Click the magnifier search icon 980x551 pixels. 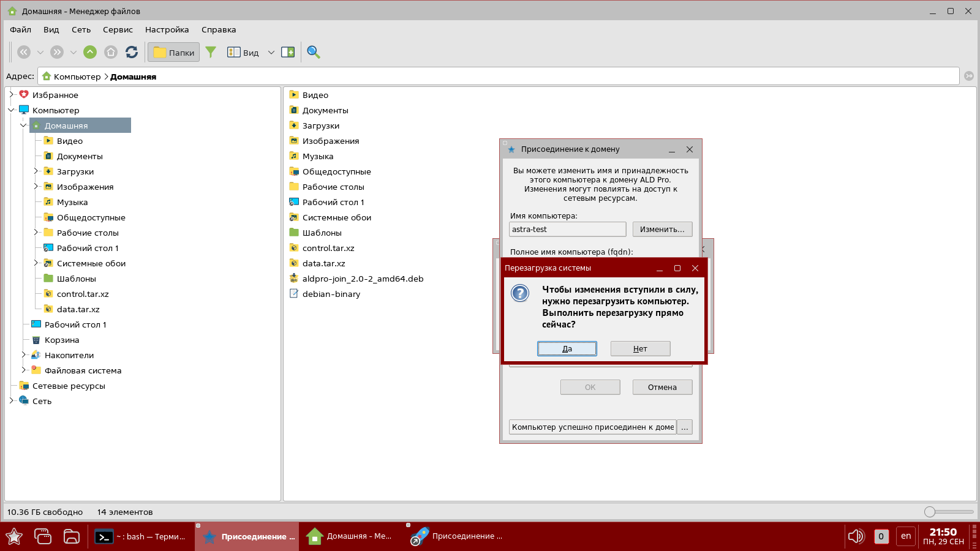click(x=314, y=52)
